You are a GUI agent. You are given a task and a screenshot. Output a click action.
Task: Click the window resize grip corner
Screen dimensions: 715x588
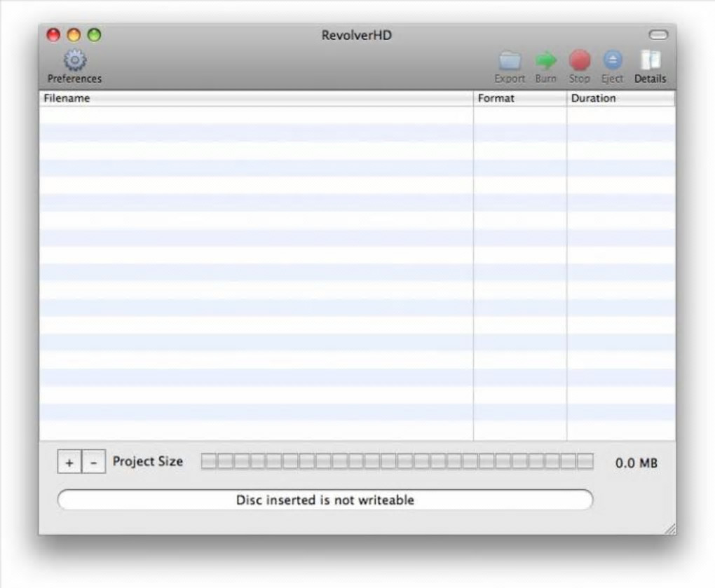(670, 528)
